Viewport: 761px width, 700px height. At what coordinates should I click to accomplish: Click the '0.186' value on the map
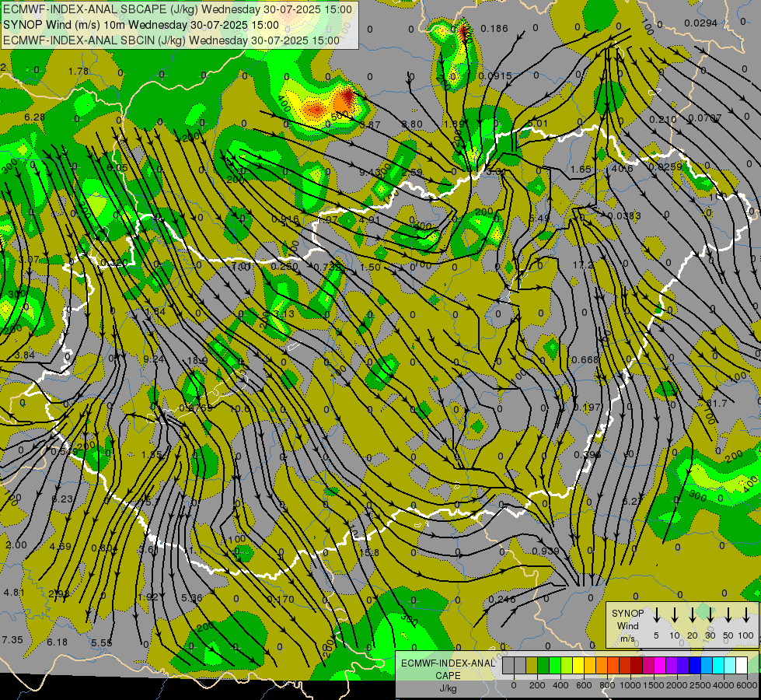coord(494,29)
